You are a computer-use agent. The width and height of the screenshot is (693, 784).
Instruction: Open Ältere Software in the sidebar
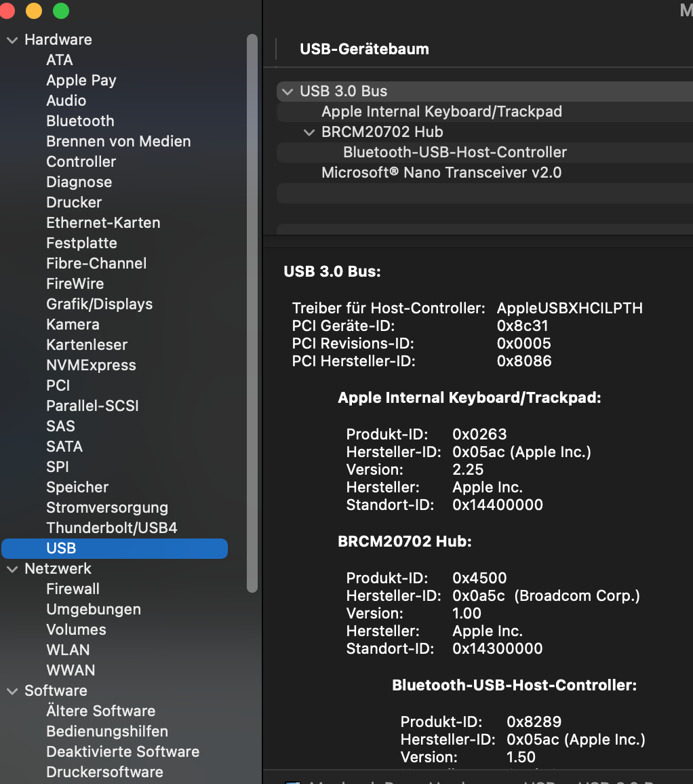point(100,711)
